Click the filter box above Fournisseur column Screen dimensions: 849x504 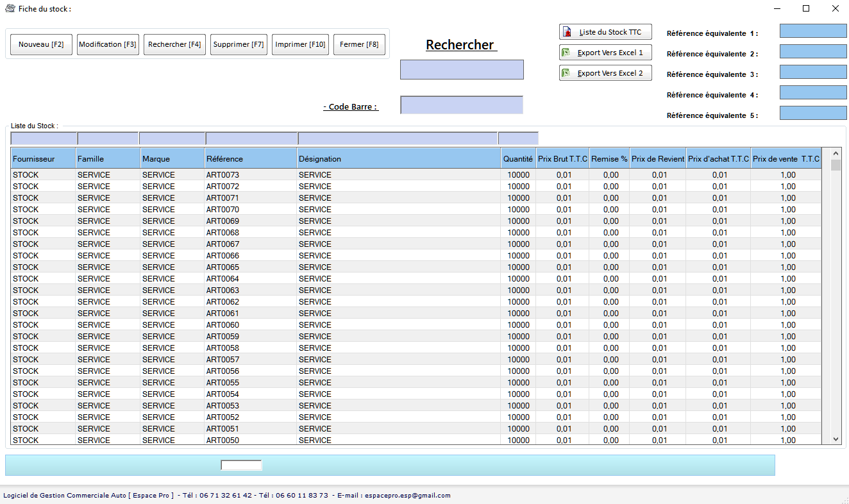44,139
